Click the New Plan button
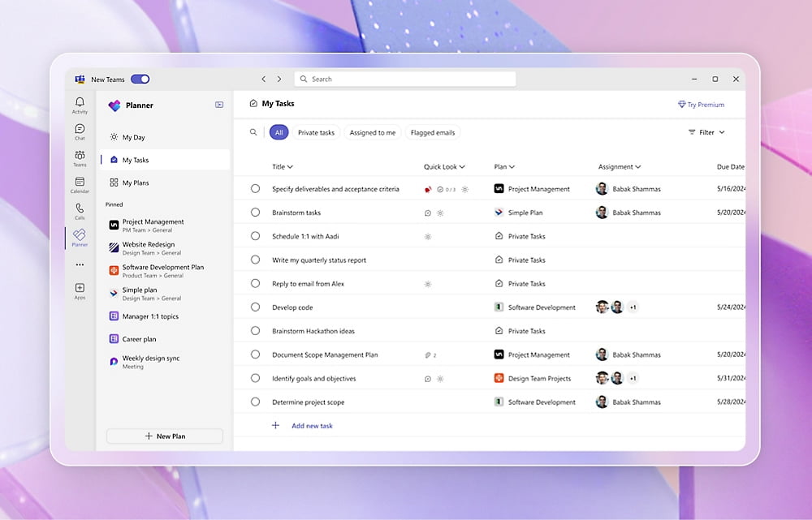 pyautogui.click(x=165, y=436)
